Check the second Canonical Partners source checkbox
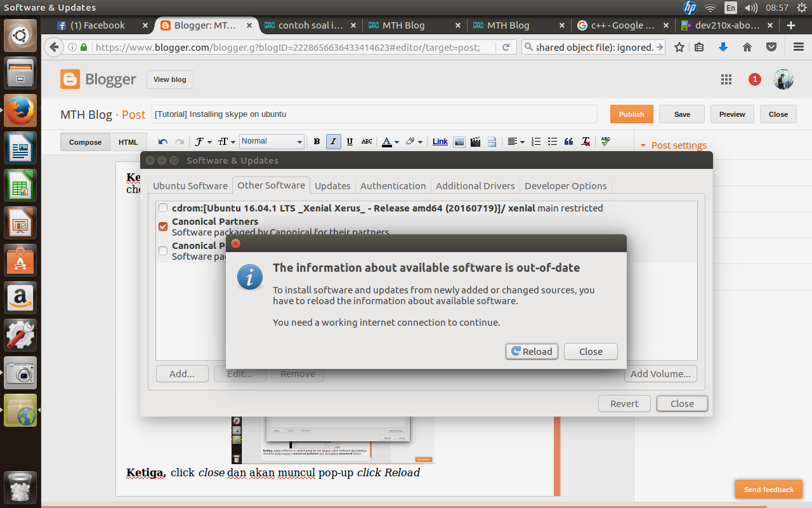The image size is (812, 508). coord(163,251)
